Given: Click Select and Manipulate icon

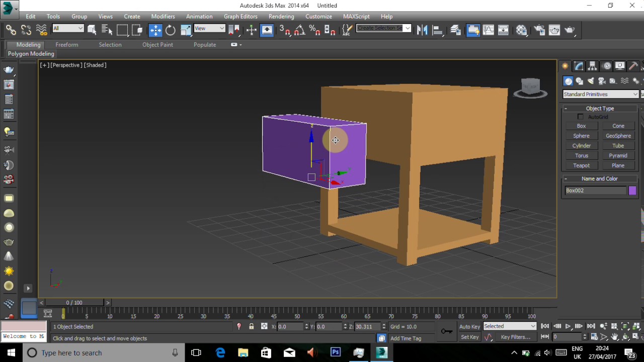Looking at the screenshot, I should [251, 30].
